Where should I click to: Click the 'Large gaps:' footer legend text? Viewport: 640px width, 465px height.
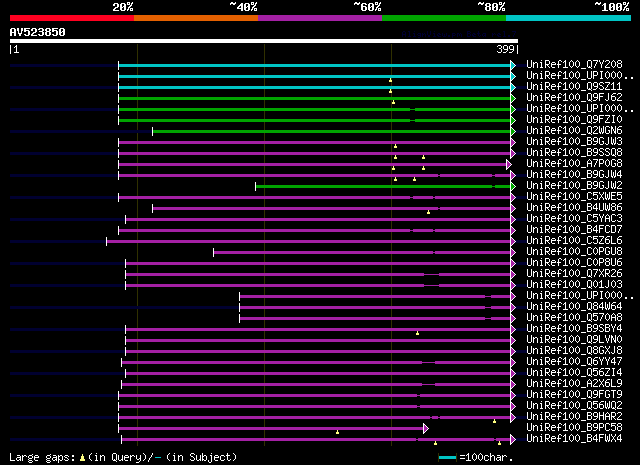(42, 458)
